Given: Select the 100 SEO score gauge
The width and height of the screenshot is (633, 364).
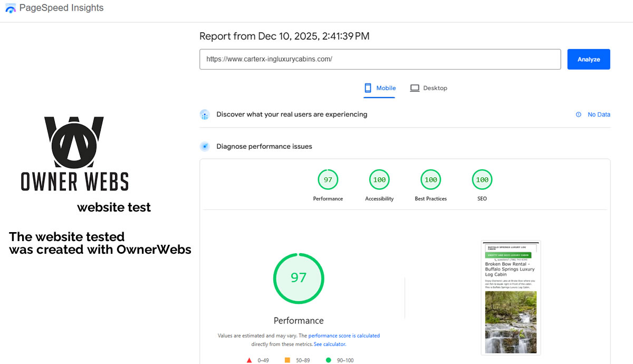Looking at the screenshot, I should click(x=482, y=180).
